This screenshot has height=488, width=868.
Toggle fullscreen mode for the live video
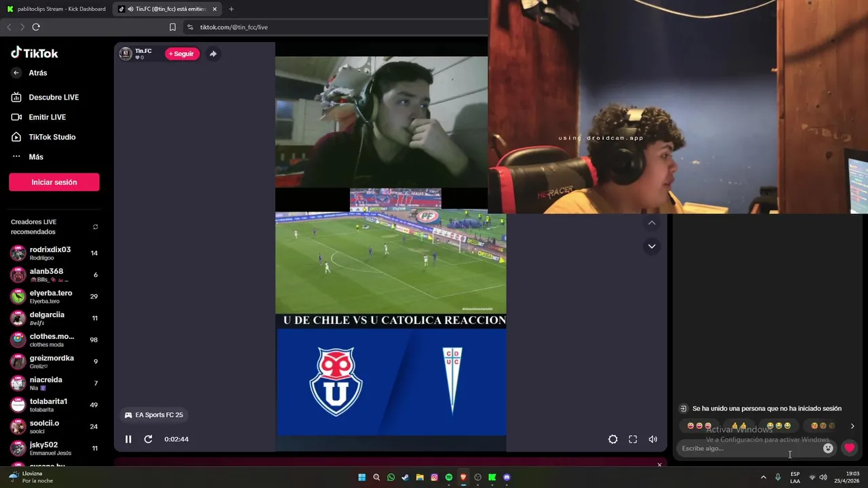[x=633, y=439]
